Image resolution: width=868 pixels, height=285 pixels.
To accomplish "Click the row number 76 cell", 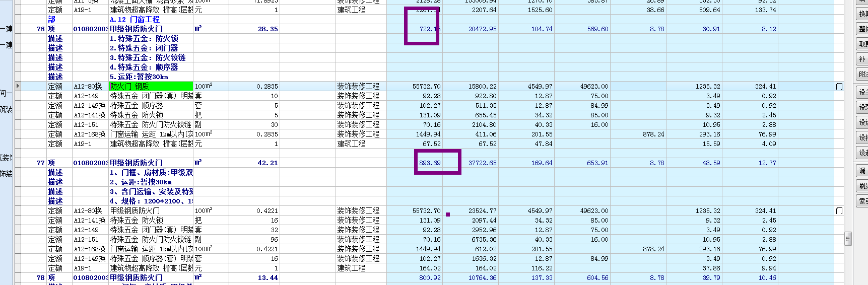I will (40, 29).
